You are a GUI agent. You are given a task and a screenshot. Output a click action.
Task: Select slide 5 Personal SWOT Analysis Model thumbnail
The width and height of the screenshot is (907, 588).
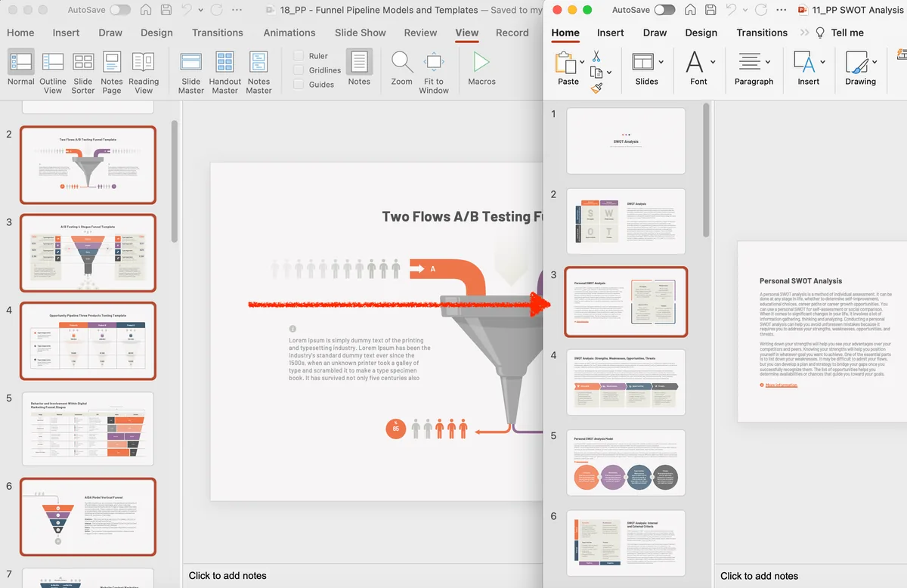[626, 463]
